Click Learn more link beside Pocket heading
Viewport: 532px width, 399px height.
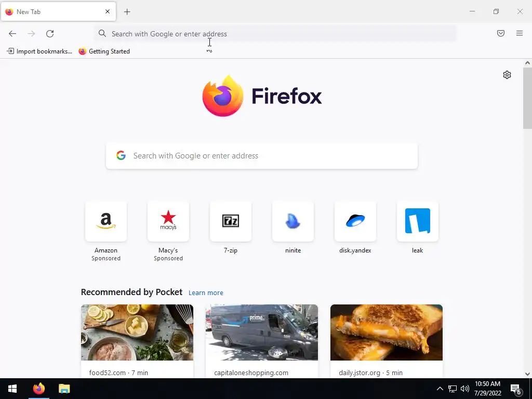(206, 293)
